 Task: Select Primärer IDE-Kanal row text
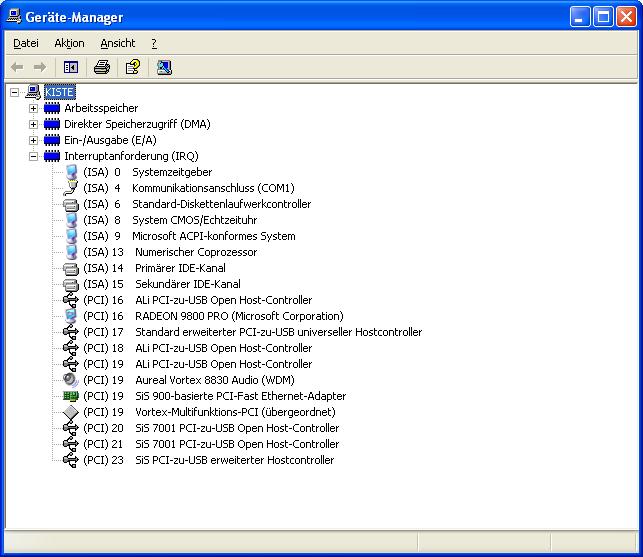[x=180, y=268]
